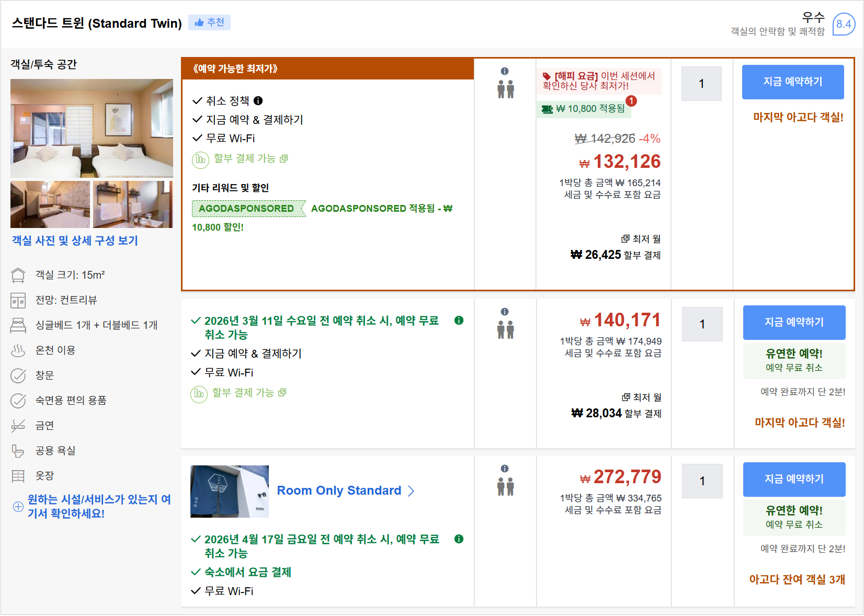Viewport: 864px width, 616px height.
Task: Open the room count dropdown for Room Only Standard
Action: pyautogui.click(x=702, y=481)
